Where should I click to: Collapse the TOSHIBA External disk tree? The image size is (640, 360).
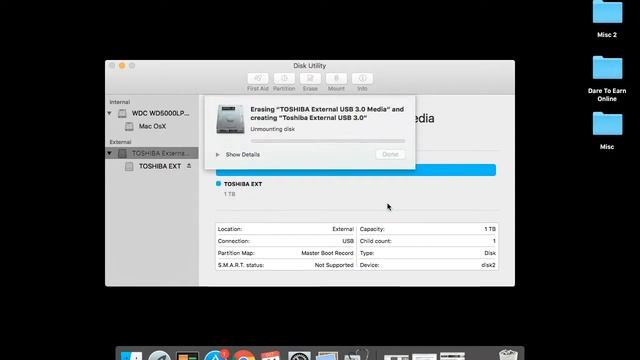pos(109,153)
